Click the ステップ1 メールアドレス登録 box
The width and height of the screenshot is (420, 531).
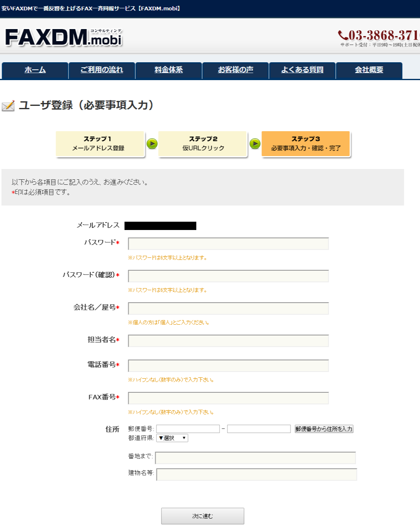tap(100, 144)
